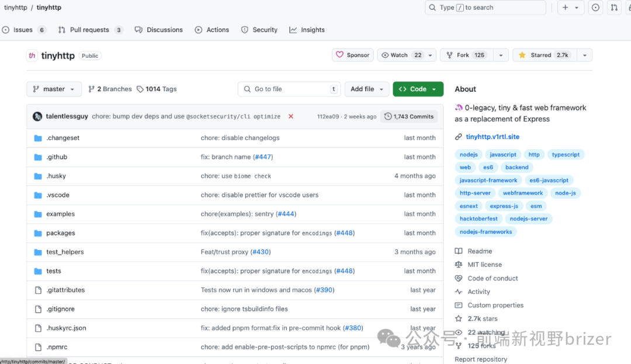Fork the repository
Screen dimensions: 631x364
tap(466, 55)
